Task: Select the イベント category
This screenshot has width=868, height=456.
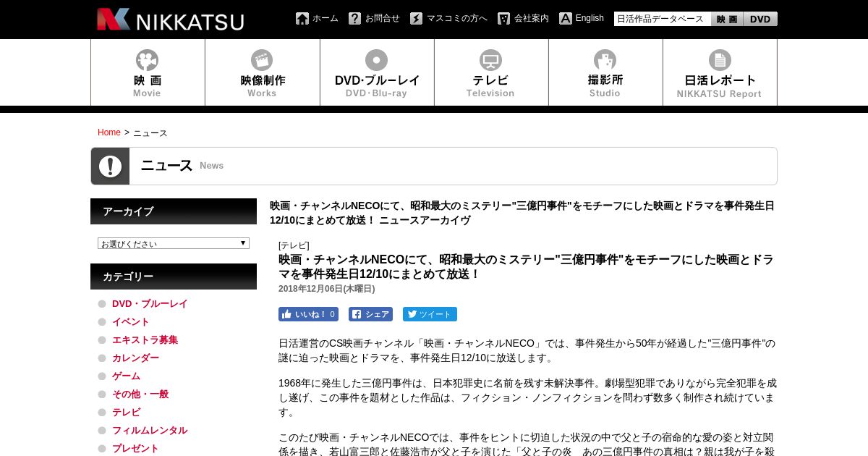Action: click(131, 322)
